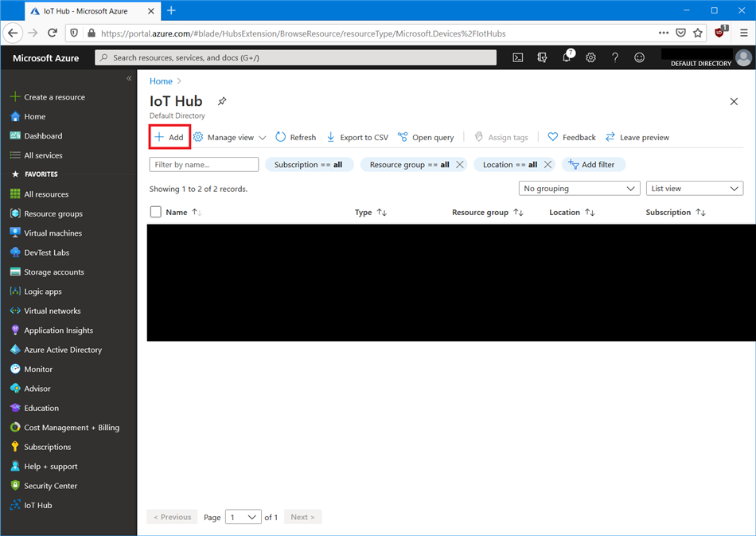Viewport: 756px width, 536px height.
Task: Click Leave preview
Action: 637,138
